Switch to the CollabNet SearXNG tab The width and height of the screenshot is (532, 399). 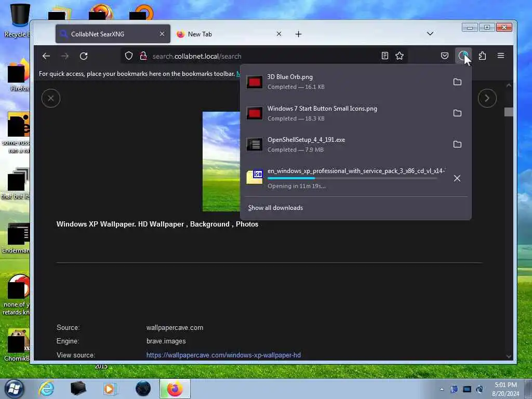(x=113, y=34)
